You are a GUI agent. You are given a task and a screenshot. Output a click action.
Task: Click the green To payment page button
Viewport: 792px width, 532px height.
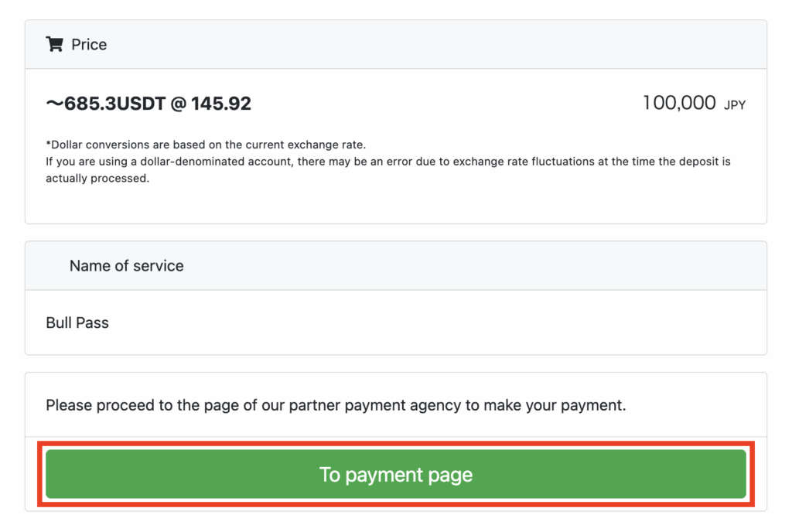[x=395, y=474]
